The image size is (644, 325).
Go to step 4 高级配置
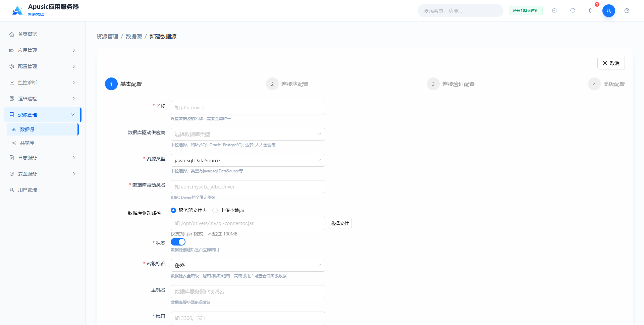pyautogui.click(x=606, y=84)
